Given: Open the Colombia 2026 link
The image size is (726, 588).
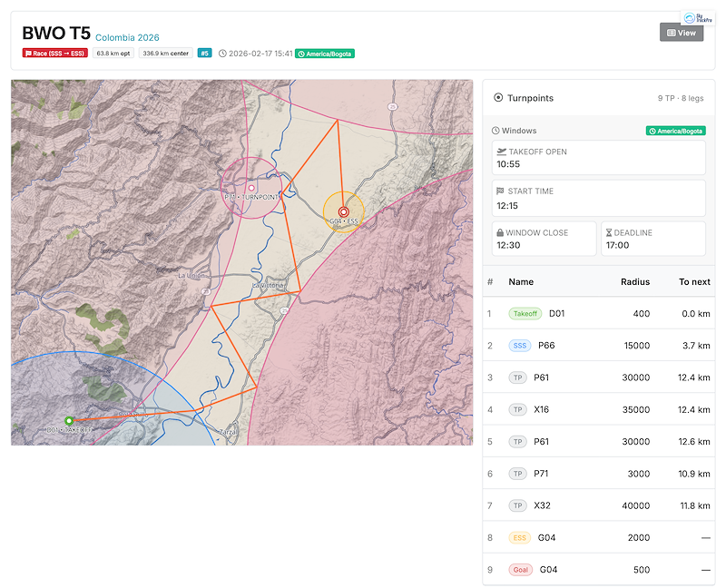Looking at the screenshot, I should [127, 38].
